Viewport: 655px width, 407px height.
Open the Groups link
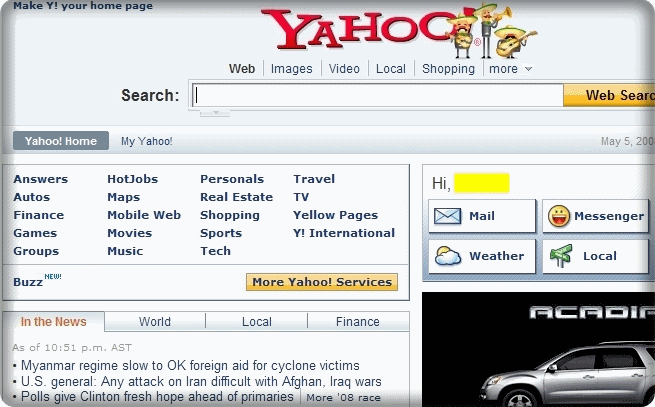click(36, 251)
